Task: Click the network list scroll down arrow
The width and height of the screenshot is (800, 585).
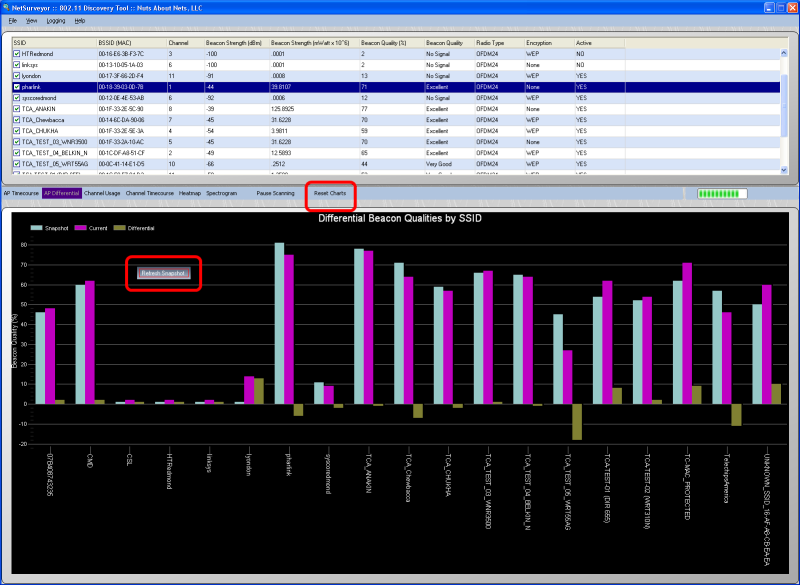Action: click(x=784, y=170)
